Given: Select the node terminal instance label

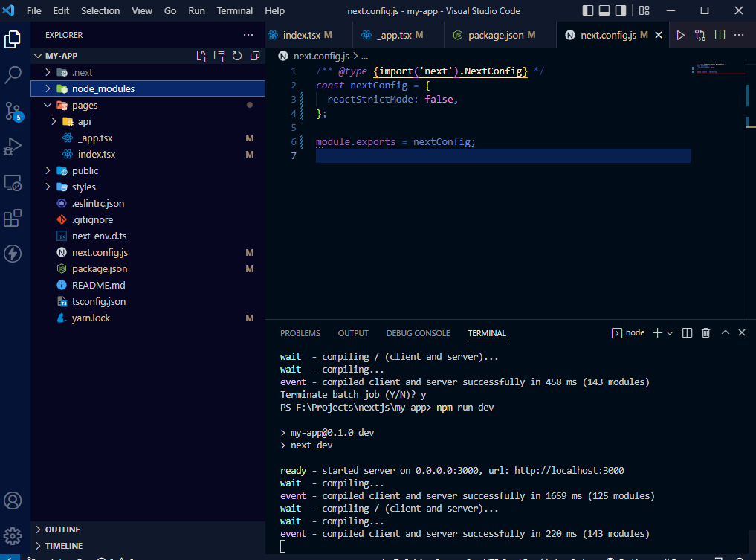Looking at the screenshot, I should [x=629, y=333].
